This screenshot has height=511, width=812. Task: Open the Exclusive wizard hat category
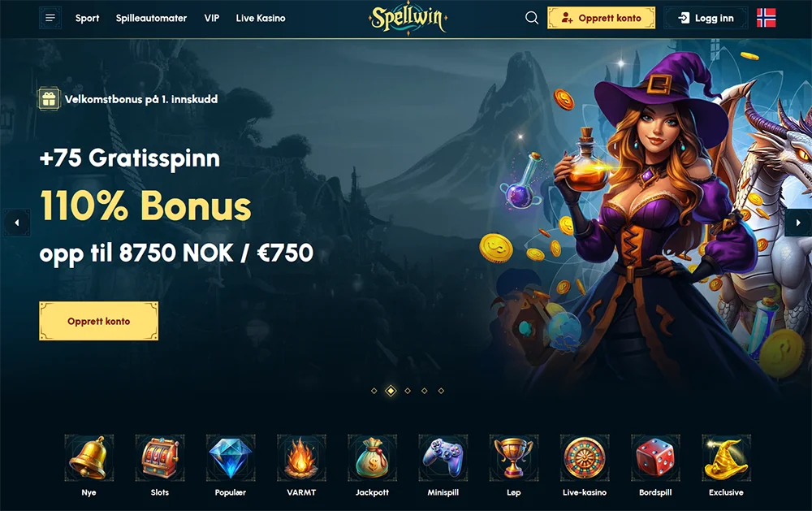pyautogui.click(x=726, y=458)
